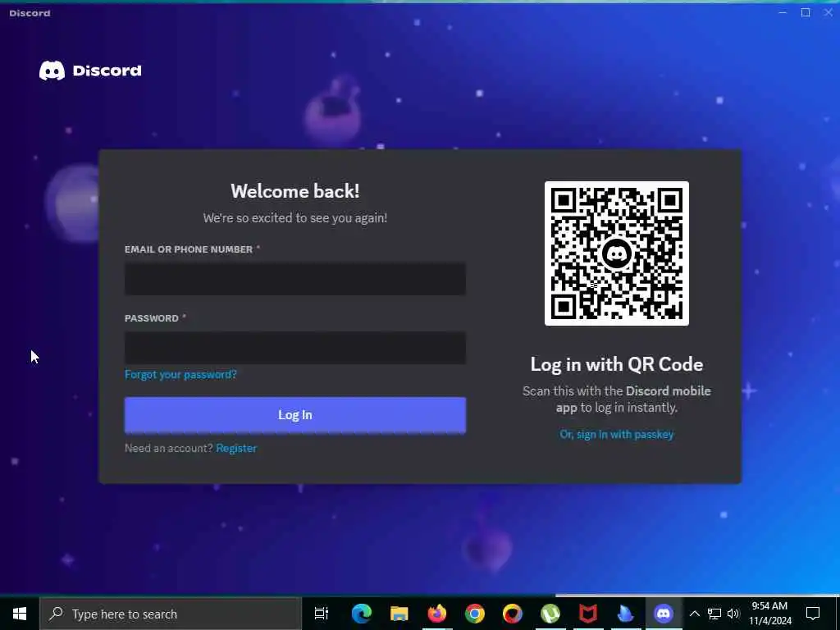Choose Or, sign in with passkey
The width and height of the screenshot is (840, 630).
click(x=617, y=435)
